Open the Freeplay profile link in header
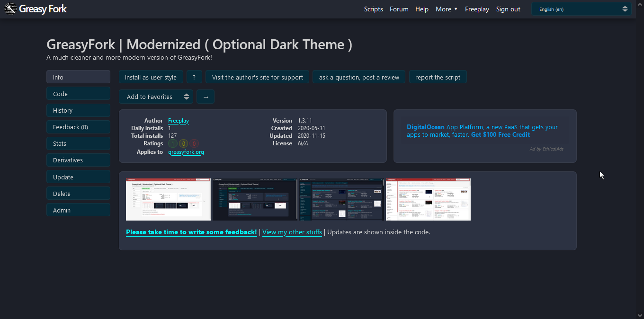Viewport: 644px width, 319px height. tap(477, 9)
